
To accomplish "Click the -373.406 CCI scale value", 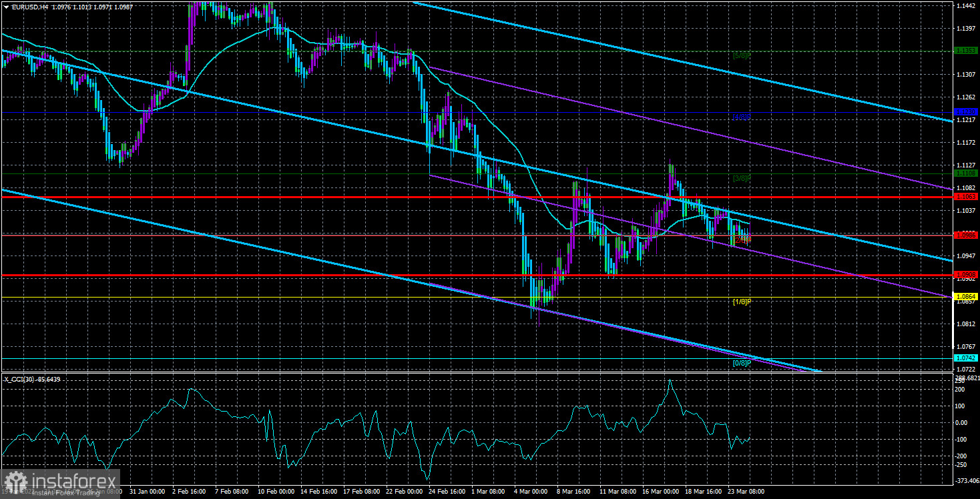I will point(967,480).
